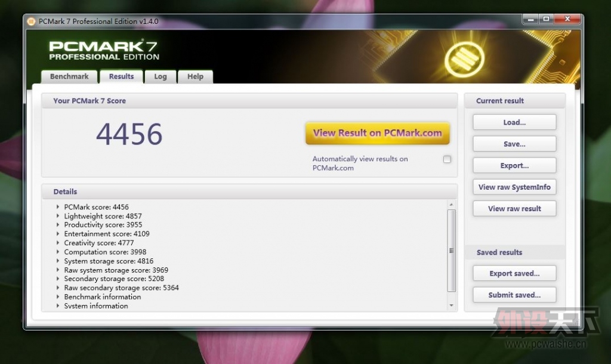
Task: Select 'Computation score: 3998' text
Action: (105, 252)
